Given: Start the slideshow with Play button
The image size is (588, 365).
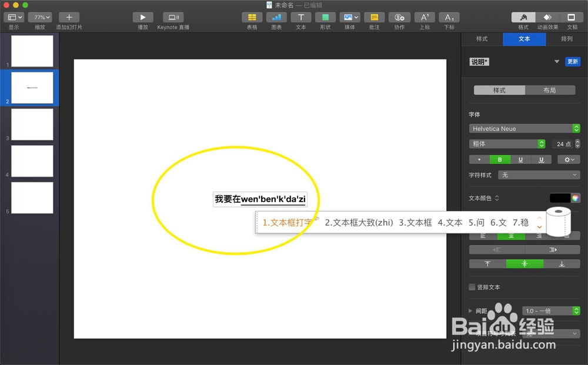Looking at the screenshot, I should (x=143, y=17).
